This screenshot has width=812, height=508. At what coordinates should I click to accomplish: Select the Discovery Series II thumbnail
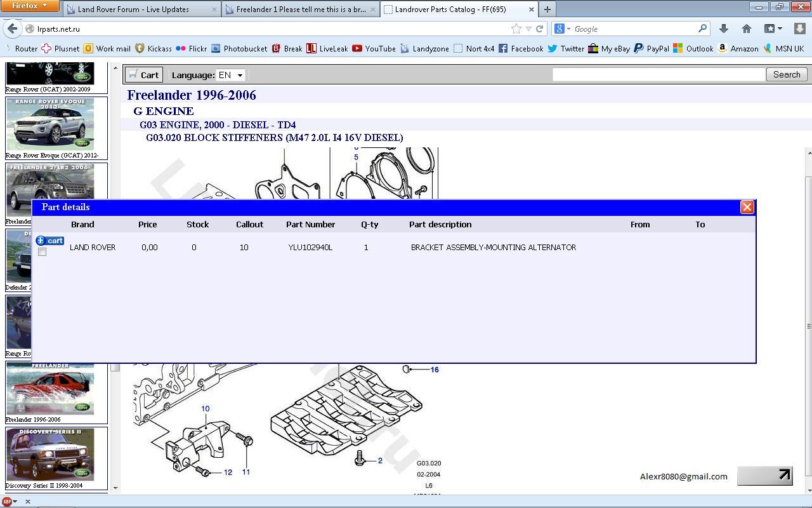point(50,455)
